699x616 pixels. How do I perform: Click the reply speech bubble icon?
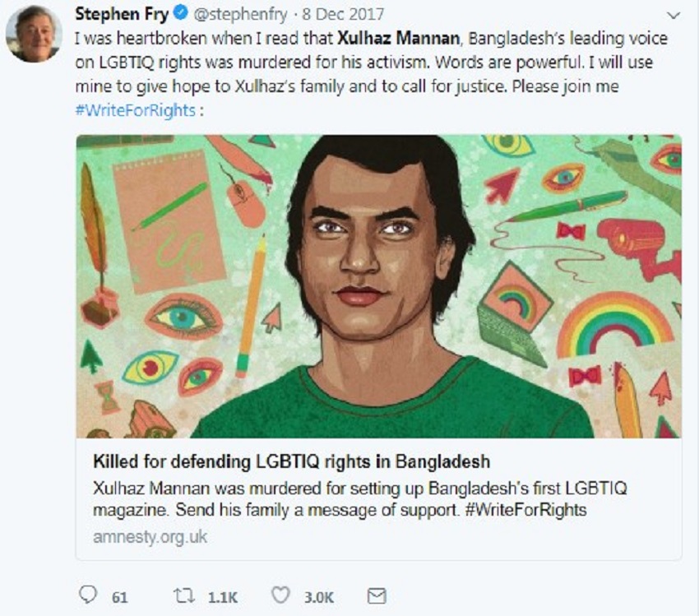(87, 595)
